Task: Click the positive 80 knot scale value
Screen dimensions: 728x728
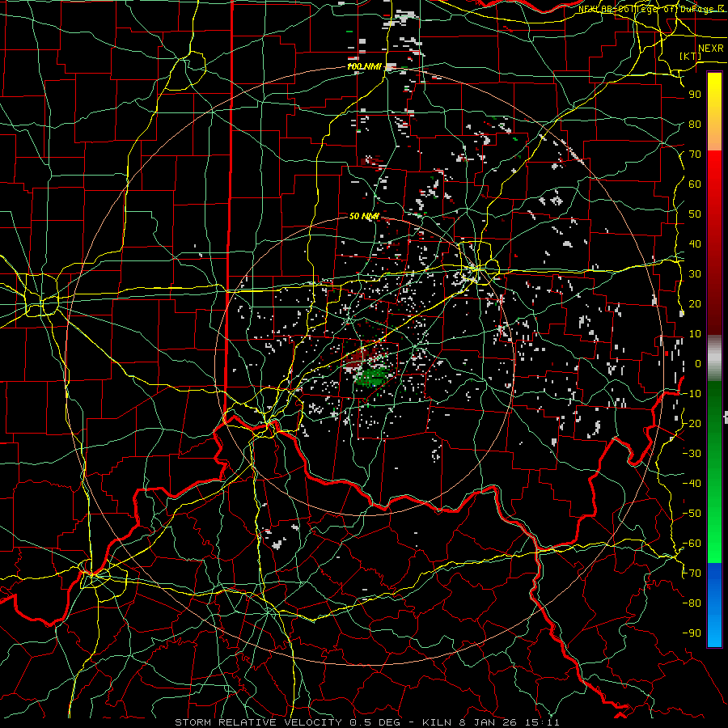Action: [695, 124]
